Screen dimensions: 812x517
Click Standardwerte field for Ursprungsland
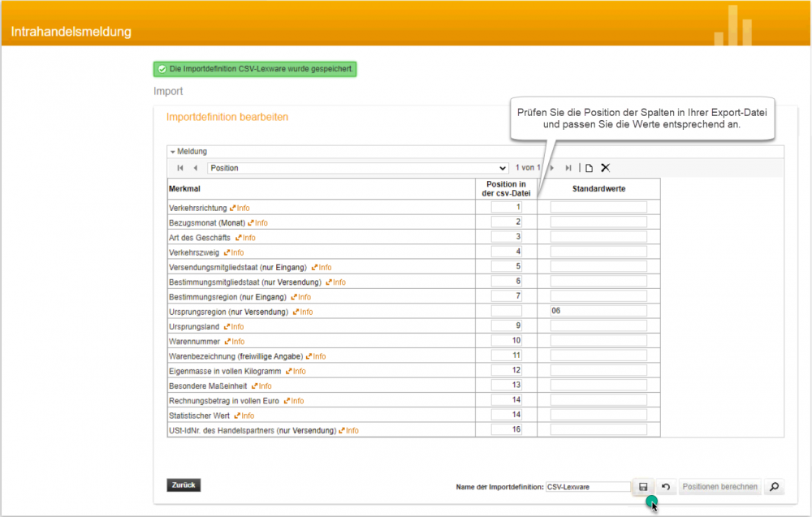tap(598, 326)
